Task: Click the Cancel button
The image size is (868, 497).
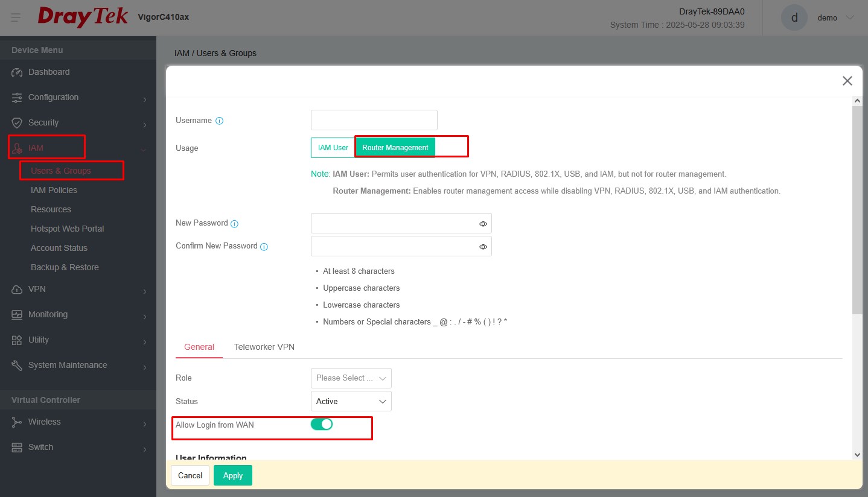Action: click(190, 475)
